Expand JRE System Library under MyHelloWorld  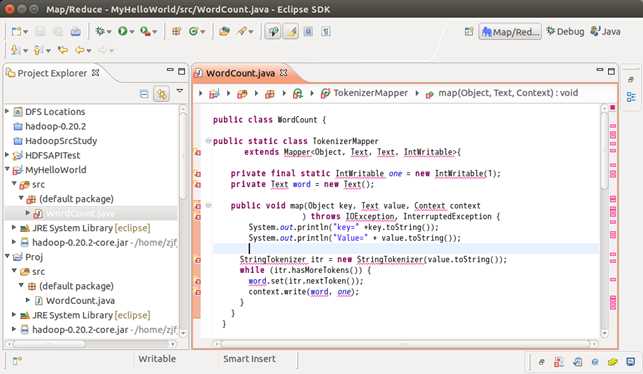click(x=14, y=227)
